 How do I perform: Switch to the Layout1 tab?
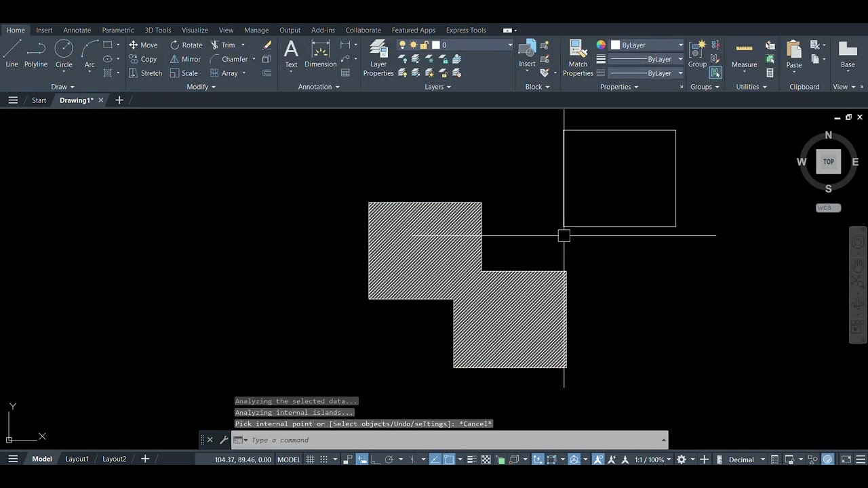pyautogui.click(x=77, y=459)
